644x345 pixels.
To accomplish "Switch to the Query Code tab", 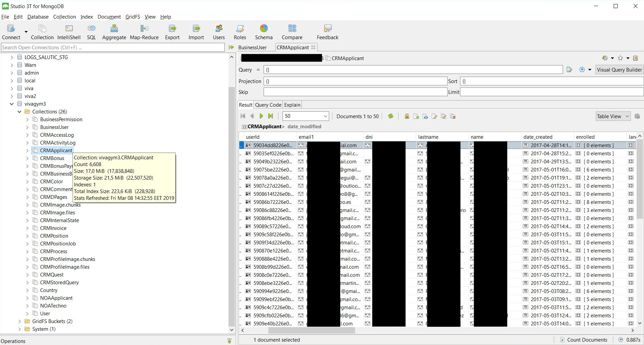I will [x=268, y=105].
